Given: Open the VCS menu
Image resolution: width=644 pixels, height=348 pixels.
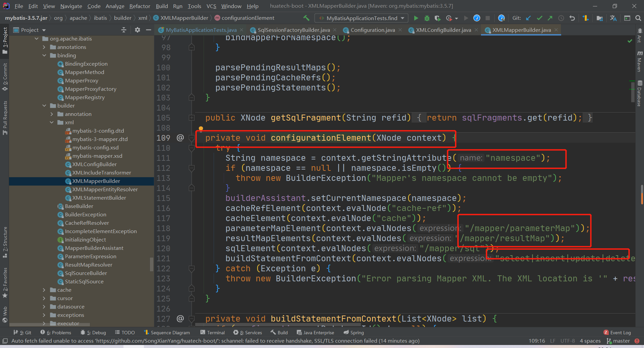Looking at the screenshot, I should coord(211,6).
